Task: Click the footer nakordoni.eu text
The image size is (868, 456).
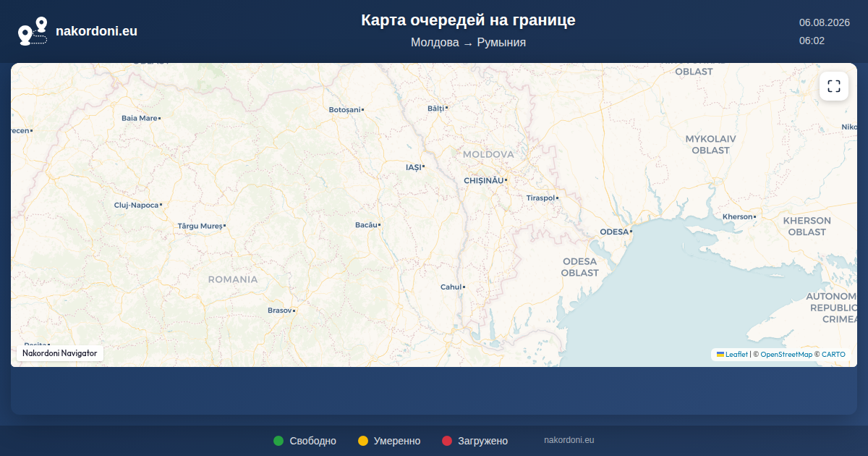Action: 569,440
